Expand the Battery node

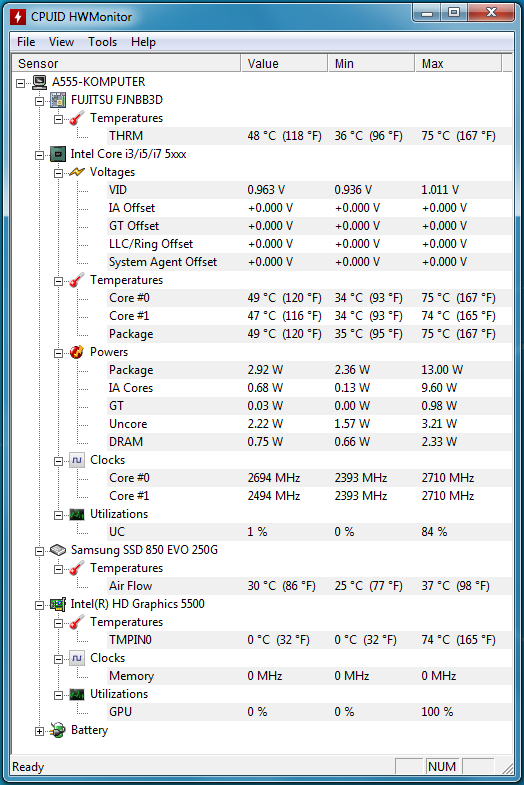click(x=40, y=731)
